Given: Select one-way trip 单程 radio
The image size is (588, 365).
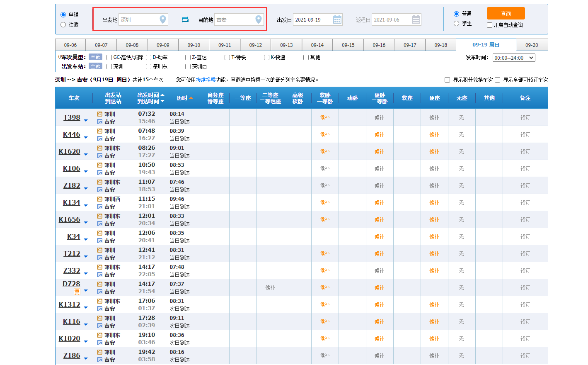Looking at the screenshot, I should [x=63, y=15].
